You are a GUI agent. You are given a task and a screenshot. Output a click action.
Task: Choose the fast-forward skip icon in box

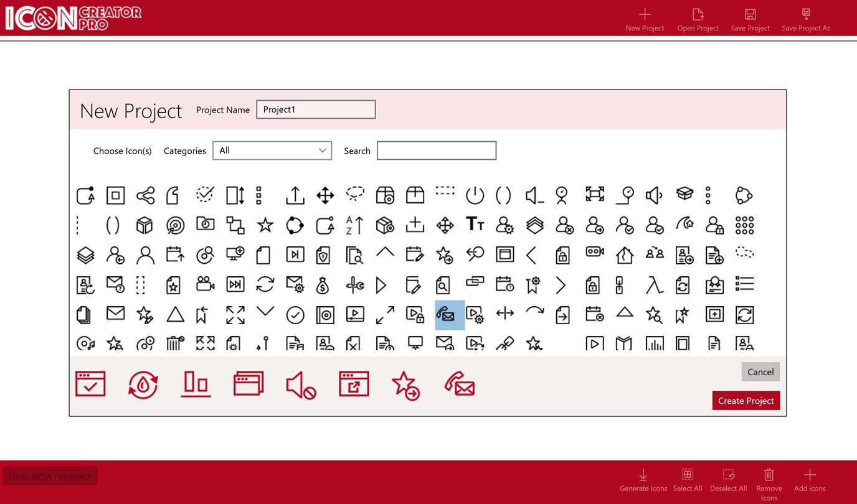[x=235, y=284]
